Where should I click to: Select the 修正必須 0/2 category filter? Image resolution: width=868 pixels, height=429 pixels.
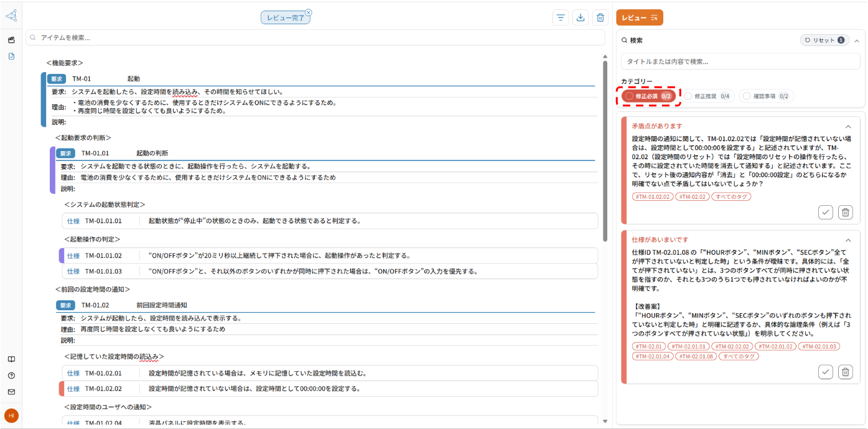point(649,96)
